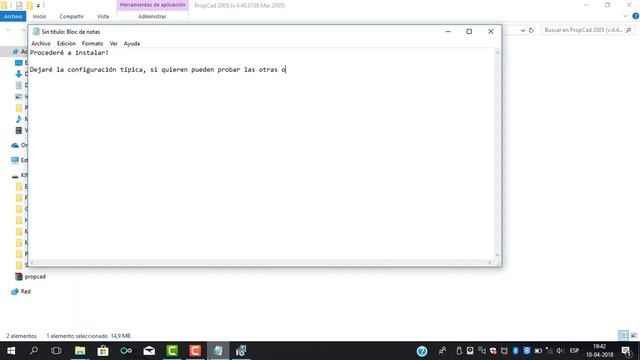Click the volume speaker tray icon
The width and height of the screenshot is (640, 360).
click(560, 351)
